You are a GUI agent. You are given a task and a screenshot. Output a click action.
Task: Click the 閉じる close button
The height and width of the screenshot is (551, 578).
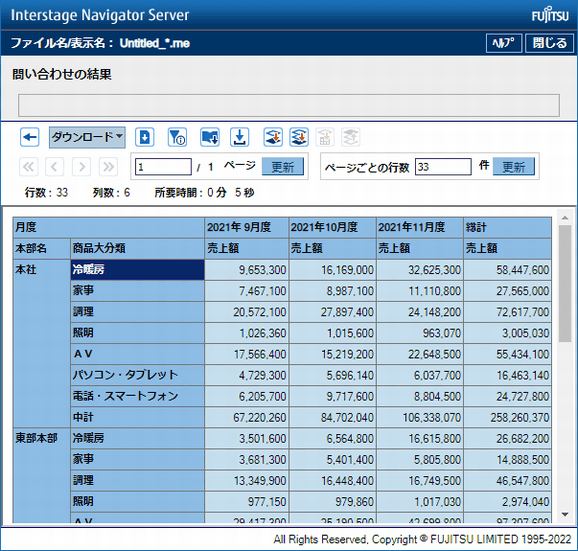[x=549, y=43]
